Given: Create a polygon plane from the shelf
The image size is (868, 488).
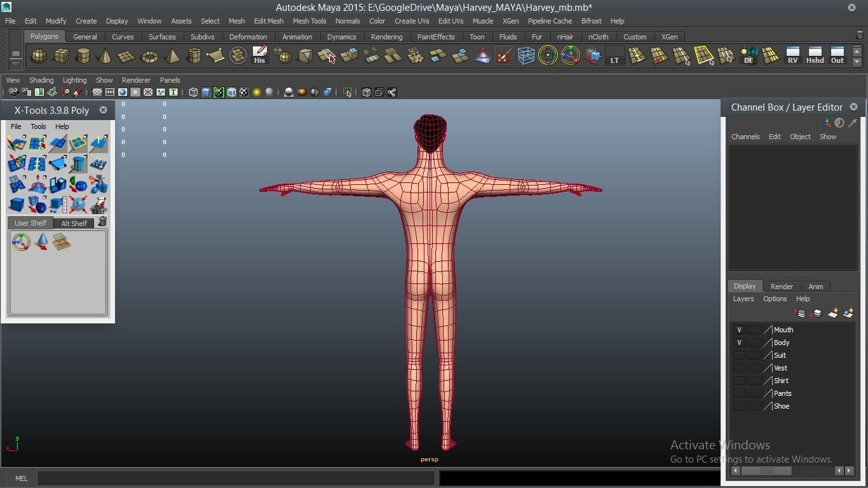Looking at the screenshot, I should pos(127,56).
